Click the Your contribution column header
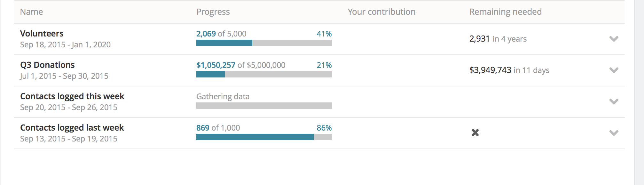Screen dimensions: 644x185 (x=381, y=12)
